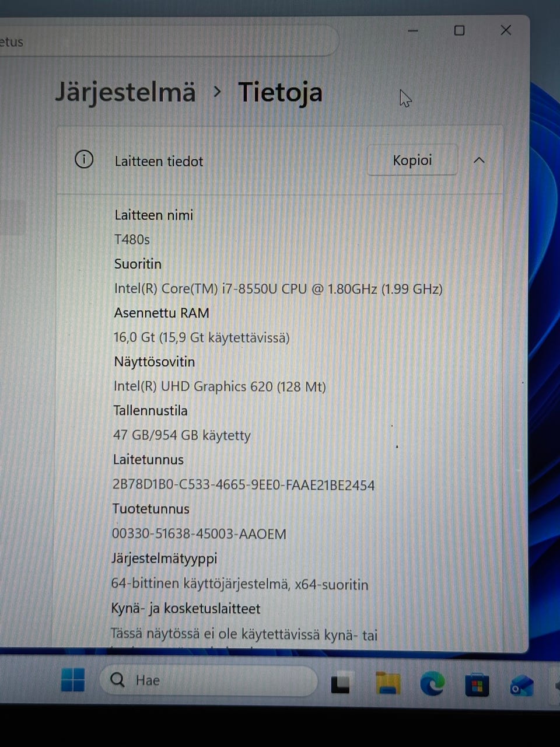
Task: Select Intel UHD Graphics 620 text
Action: (x=219, y=386)
